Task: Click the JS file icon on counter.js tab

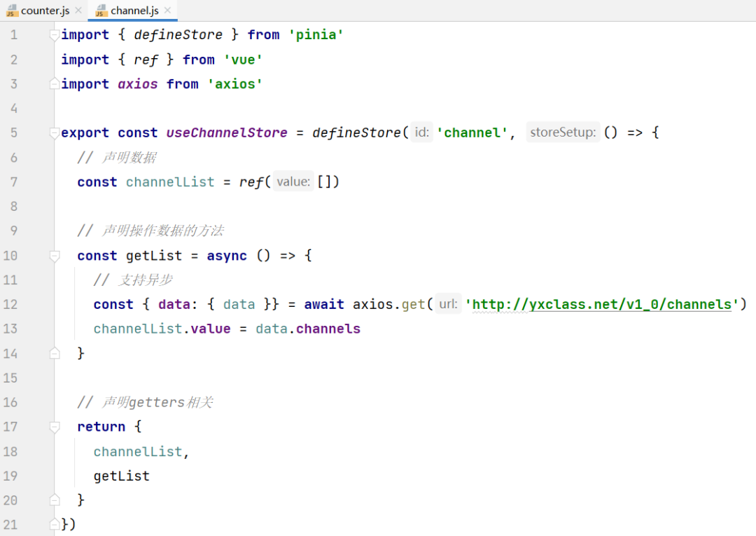Action: [x=11, y=11]
